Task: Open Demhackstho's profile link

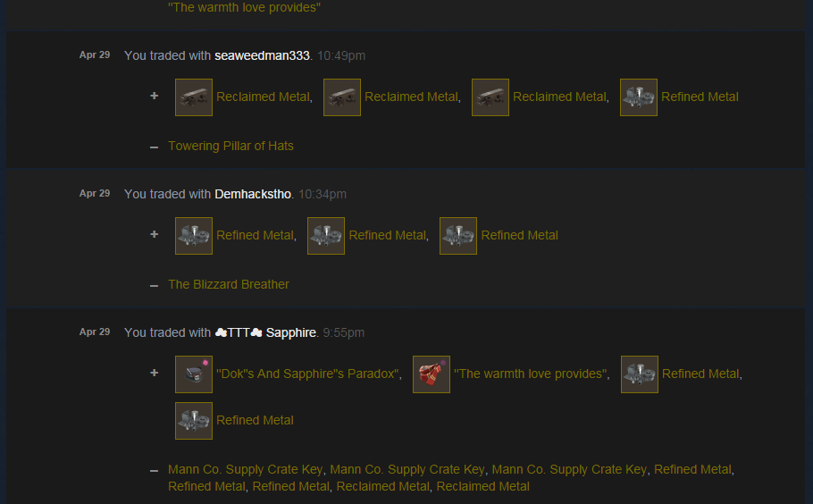Action: click(x=253, y=194)
